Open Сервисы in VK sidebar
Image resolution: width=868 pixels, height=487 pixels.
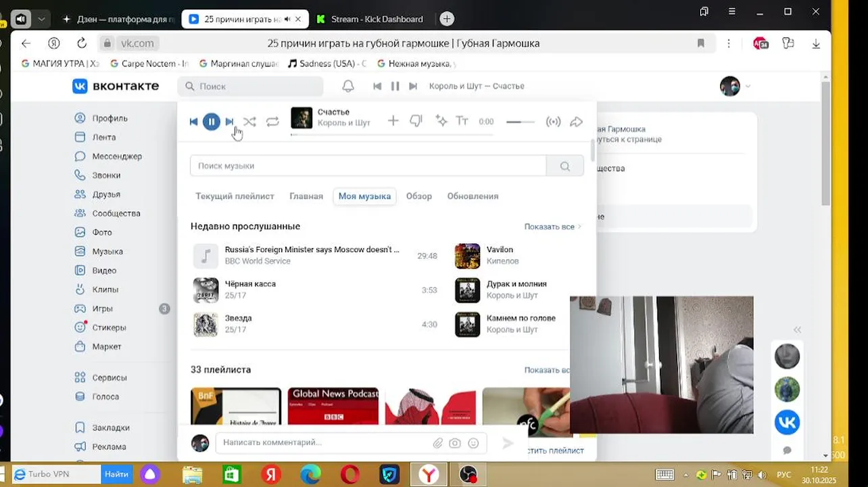(110, 377)
